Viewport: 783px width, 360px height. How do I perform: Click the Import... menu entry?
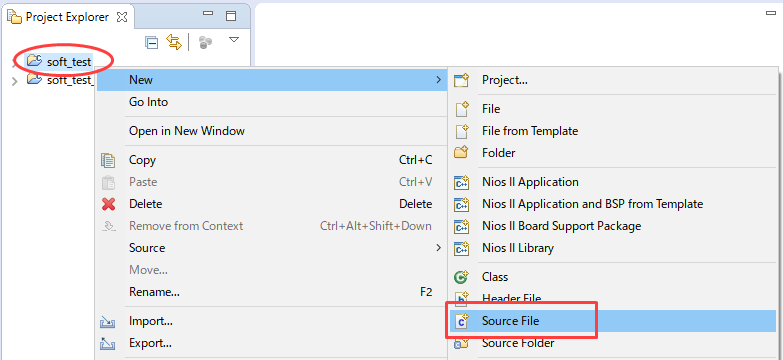coord(151,321)
